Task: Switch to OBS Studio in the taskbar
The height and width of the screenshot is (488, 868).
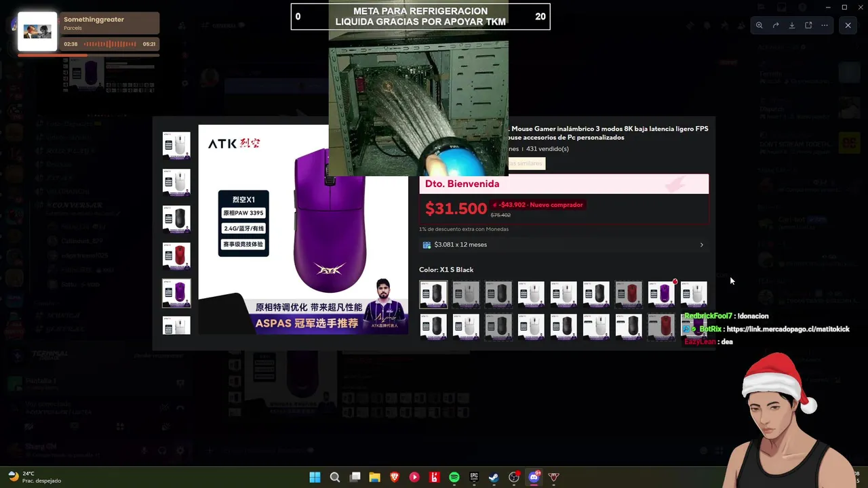Action: 514,477
